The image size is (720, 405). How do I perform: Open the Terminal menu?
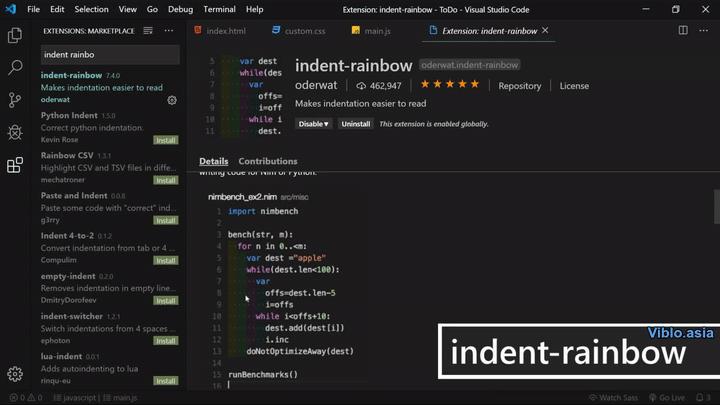click(219, 9)
